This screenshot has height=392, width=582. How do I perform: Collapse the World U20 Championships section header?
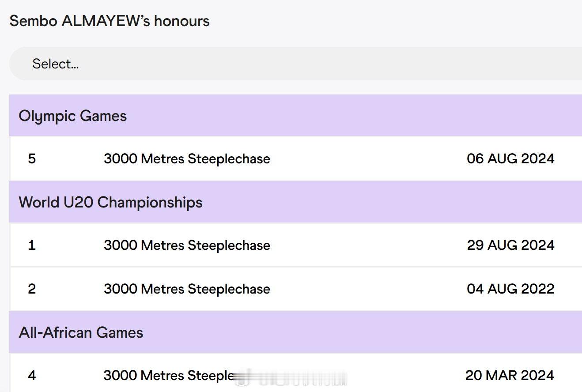click(x=295, y=202)
